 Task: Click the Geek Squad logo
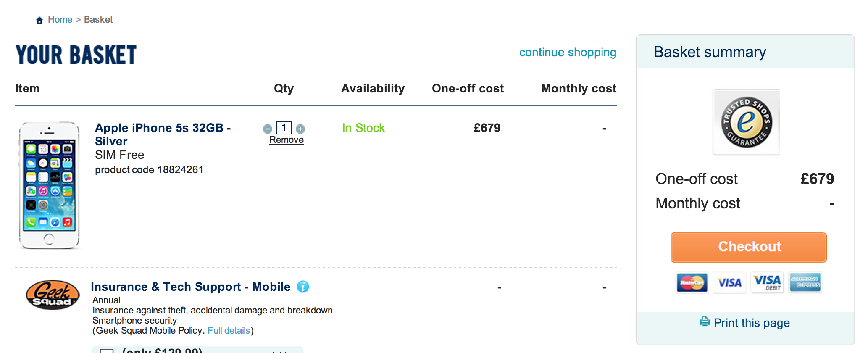coord(53,295)
